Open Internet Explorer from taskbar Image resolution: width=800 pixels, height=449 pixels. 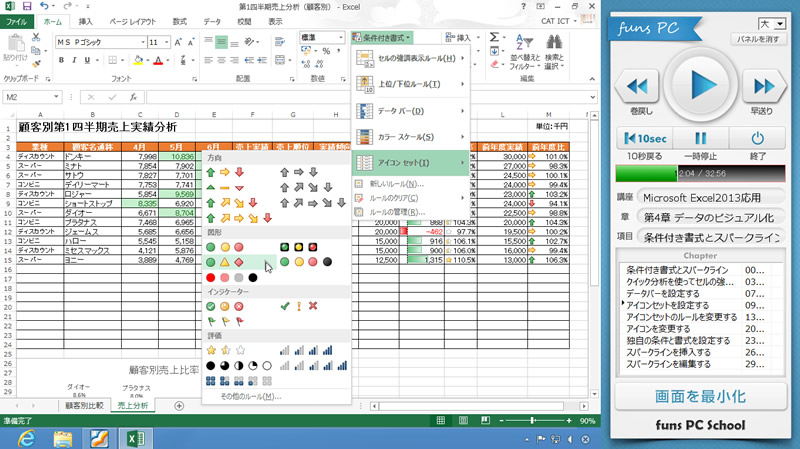[x=27, y=438]
